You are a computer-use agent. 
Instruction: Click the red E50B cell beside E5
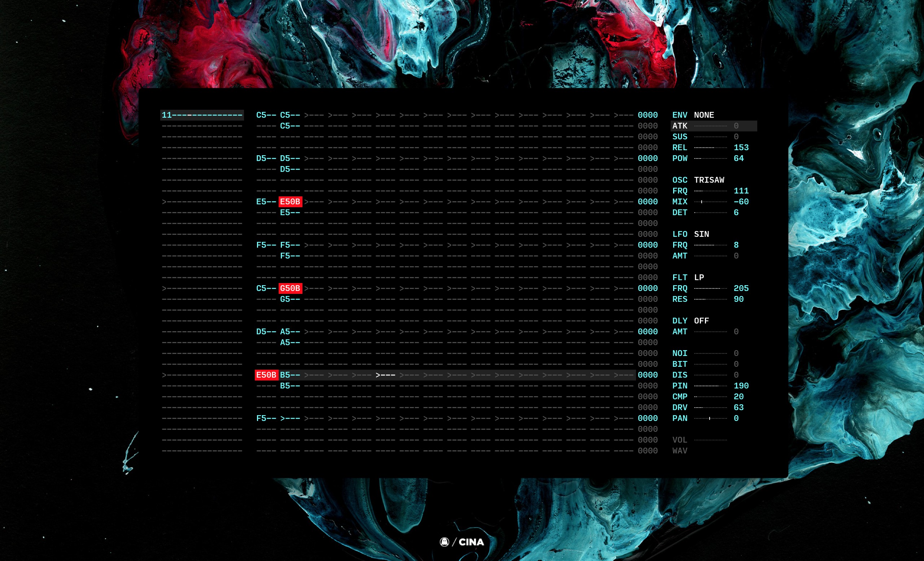coord(290,202)
